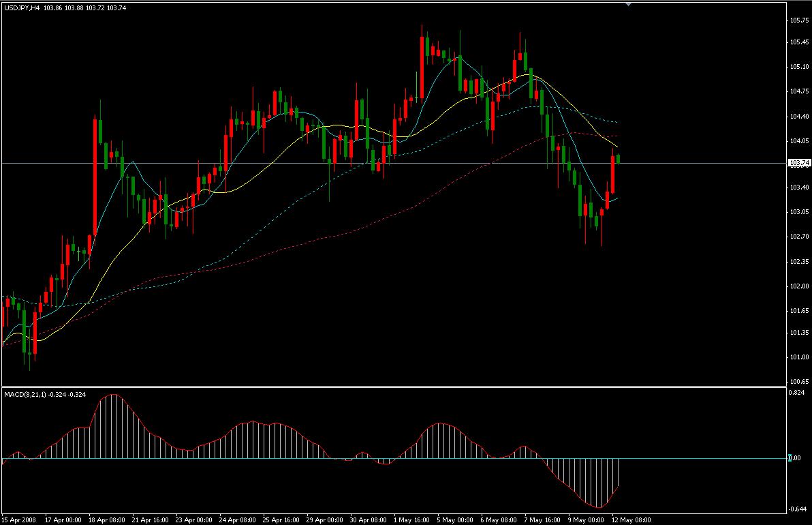The width and height of the screenshot is (812, 525).
Task: Click the 5 May 00:00 time label
Action: (x=454, y=520)
